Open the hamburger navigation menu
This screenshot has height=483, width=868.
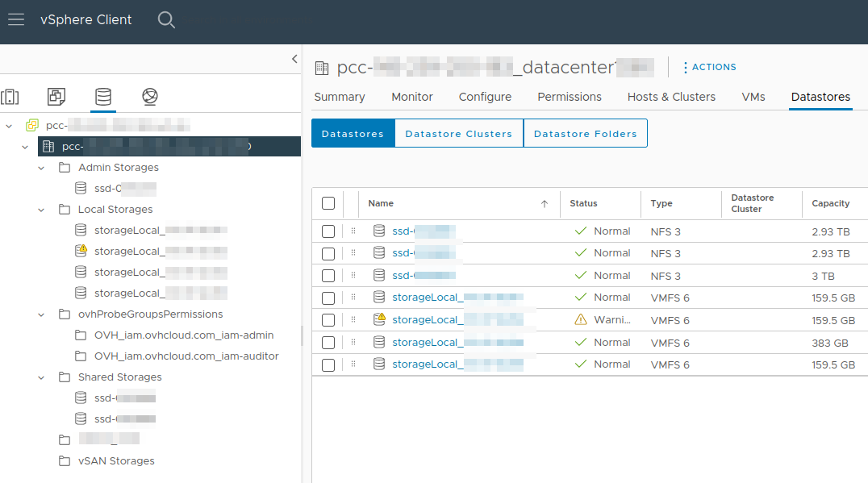(x=16, y=20)
